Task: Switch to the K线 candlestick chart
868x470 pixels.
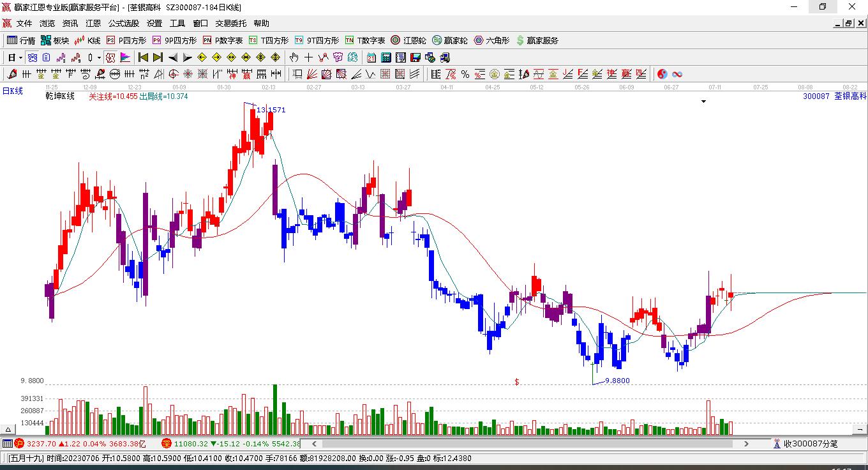Action: point(87,40)
